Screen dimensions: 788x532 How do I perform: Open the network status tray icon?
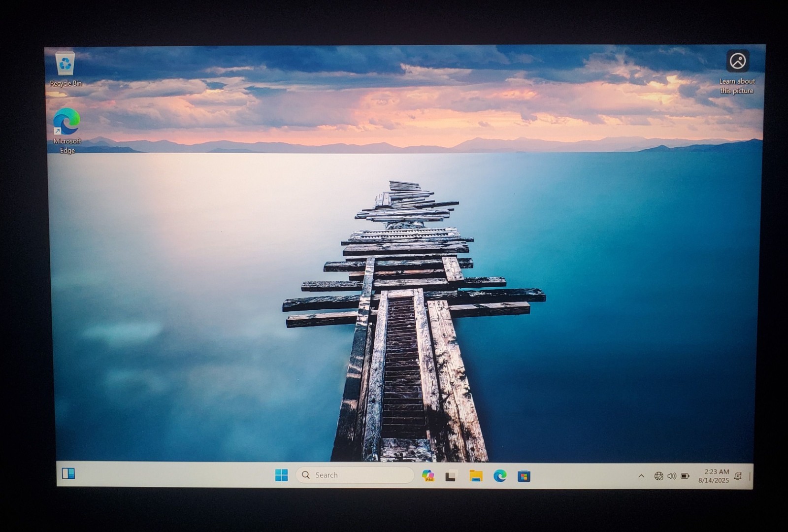click(658, 476)
